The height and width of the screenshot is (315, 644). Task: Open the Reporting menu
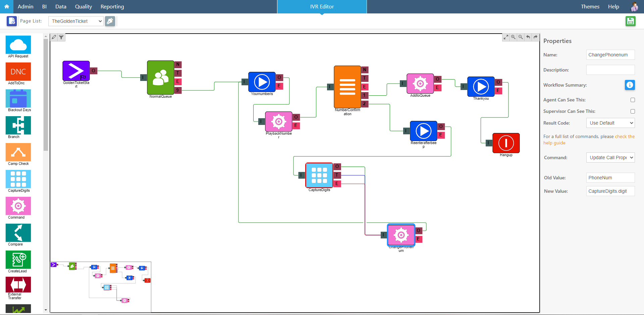112,7
